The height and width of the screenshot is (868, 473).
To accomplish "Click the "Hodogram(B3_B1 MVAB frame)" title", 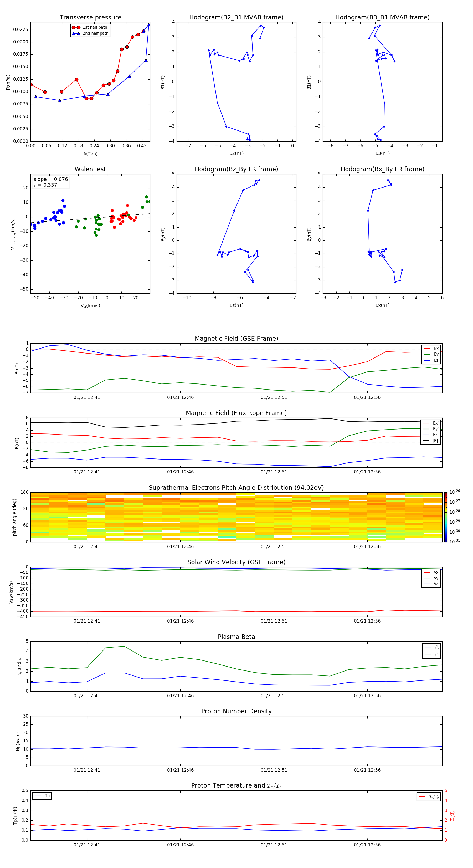I will click(382, 18).
